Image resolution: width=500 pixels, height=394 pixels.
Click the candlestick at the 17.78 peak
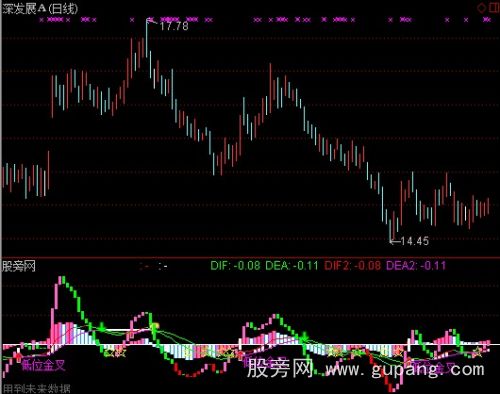147,38
